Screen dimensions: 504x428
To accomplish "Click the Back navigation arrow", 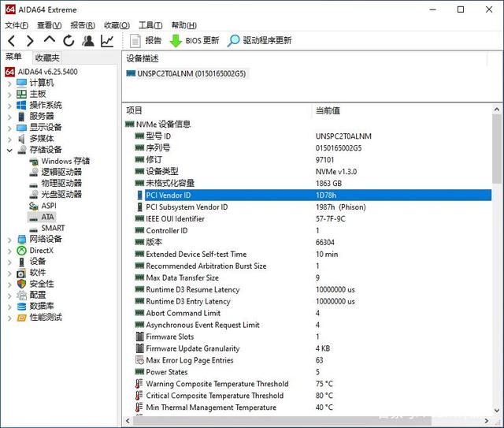I will coord(12,41).
